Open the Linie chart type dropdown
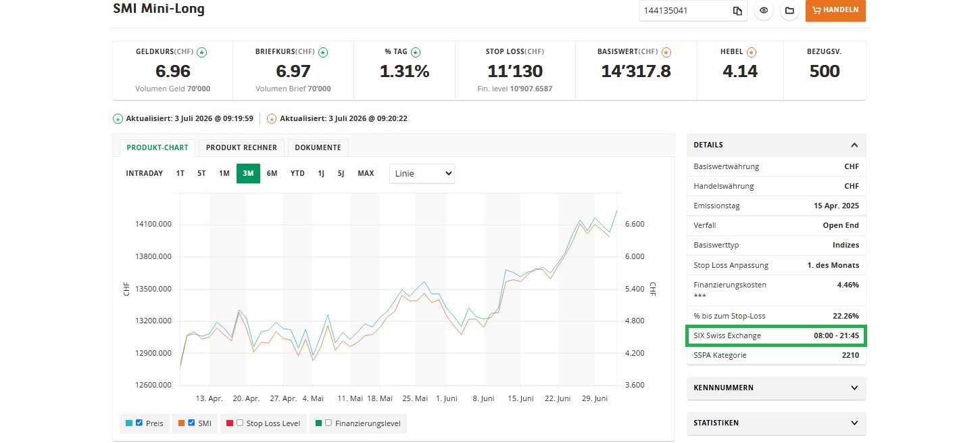980x443 pixels. tap(422, 173)
